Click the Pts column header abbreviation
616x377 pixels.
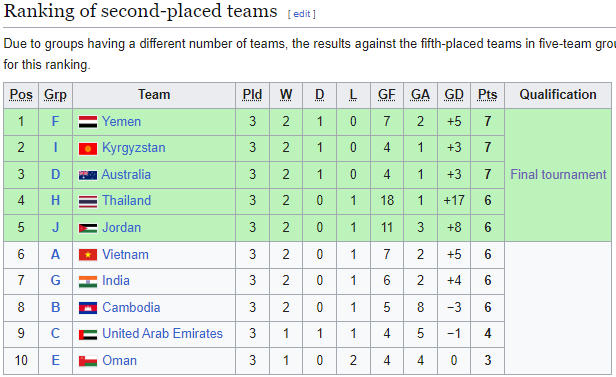[488, 95]
